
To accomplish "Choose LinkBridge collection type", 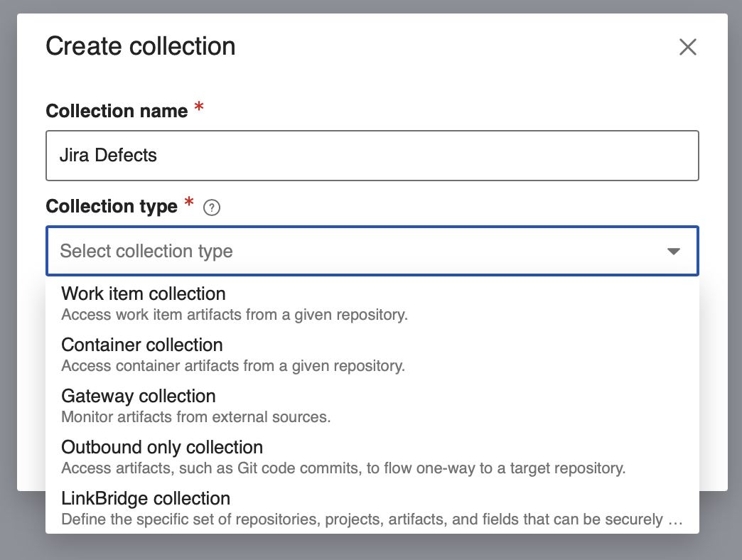I will (146, 498).
